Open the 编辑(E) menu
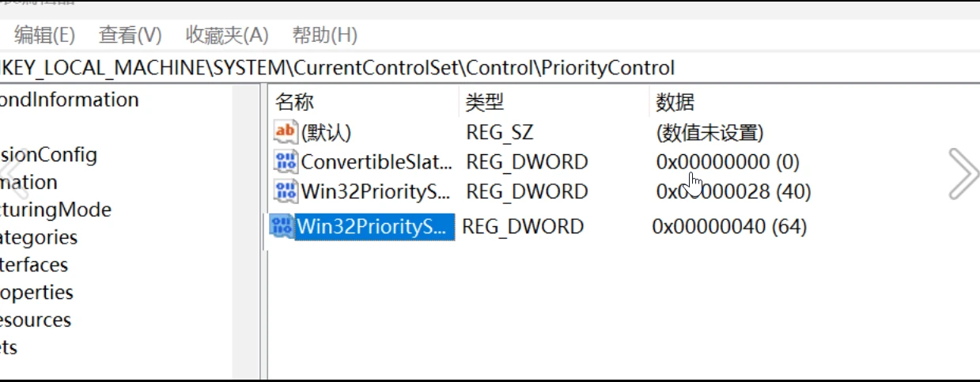 click(44, 36)
